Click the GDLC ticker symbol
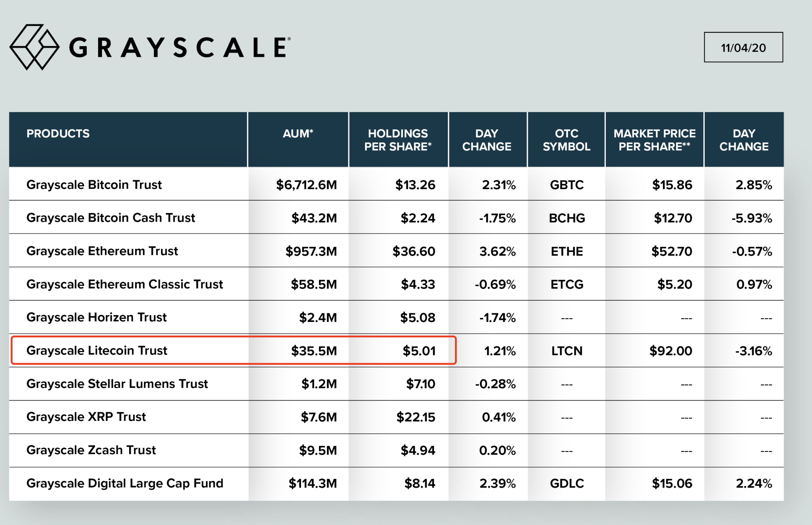Image resolution: width=812 pixels, height=525 pixels. [x=567, y=484]
